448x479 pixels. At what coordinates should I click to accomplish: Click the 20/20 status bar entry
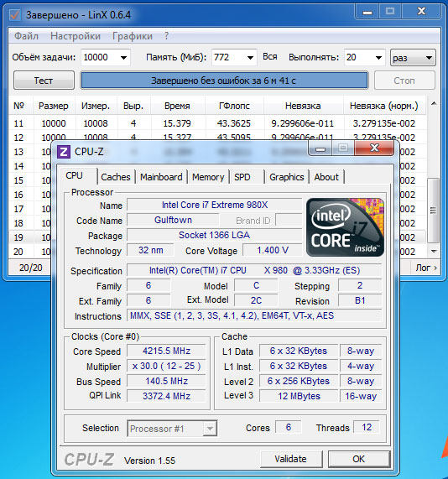click(x=30, y=268)
